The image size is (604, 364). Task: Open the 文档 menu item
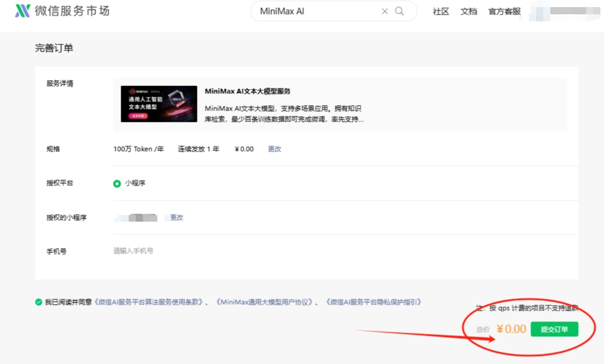[x=468, y=11]
